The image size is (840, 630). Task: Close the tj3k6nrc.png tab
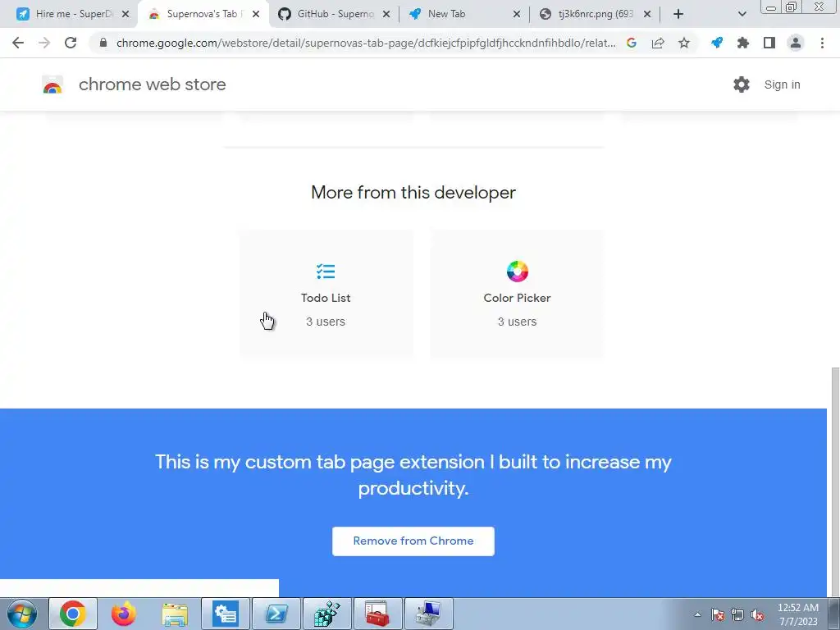coord(647,14)
